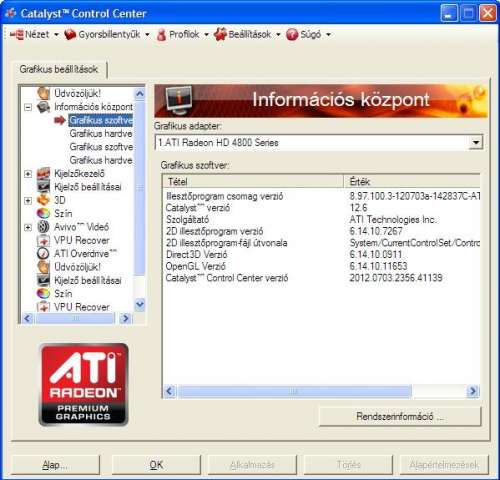Click the tree's horizontal scroll right arrow

[126, 318]
